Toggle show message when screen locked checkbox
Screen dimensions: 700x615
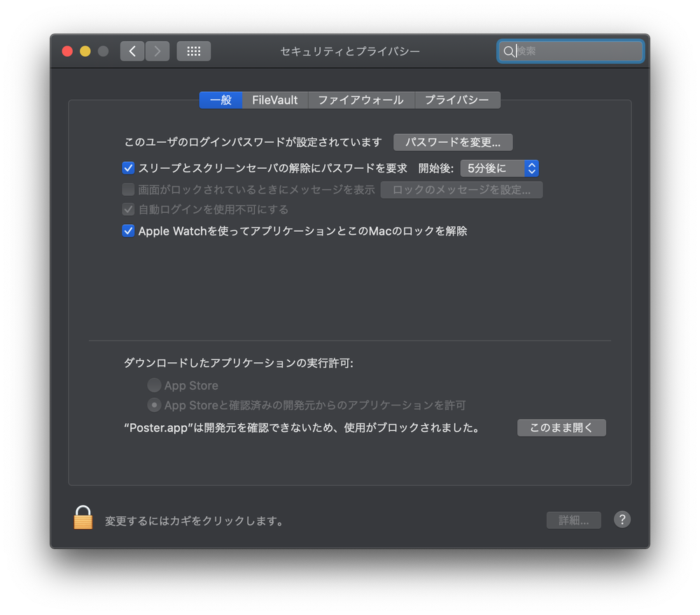[128, 189]
